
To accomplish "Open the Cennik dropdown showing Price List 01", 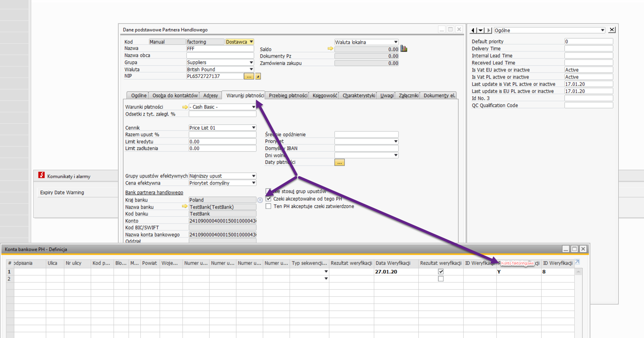I will 253,127.
